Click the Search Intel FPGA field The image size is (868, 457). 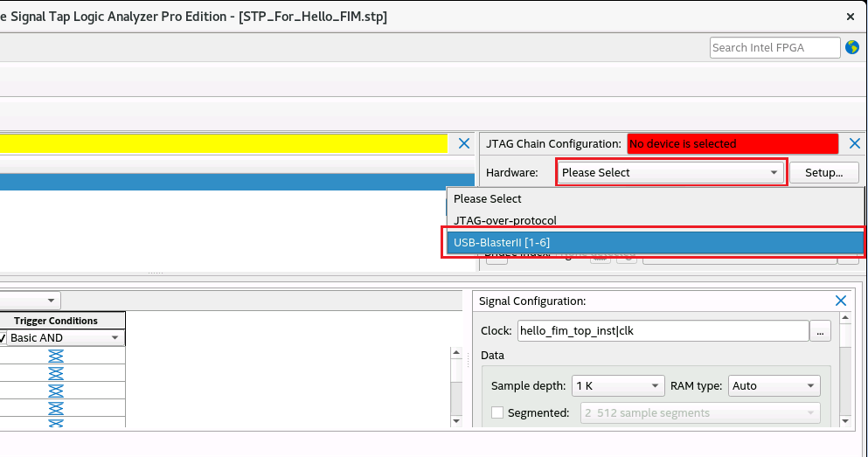point(774,47)
